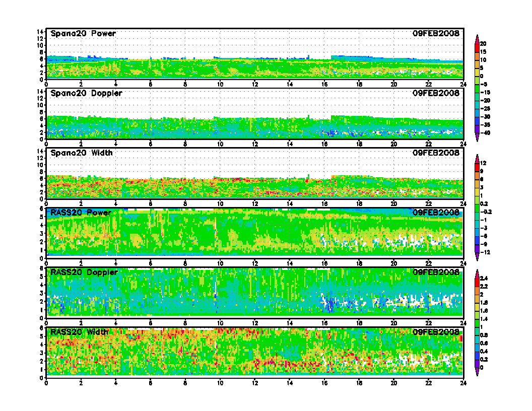532x411 pixels.
Task: Click hour tick 16 below RASS20 Power plot
Action: (324, 263)
